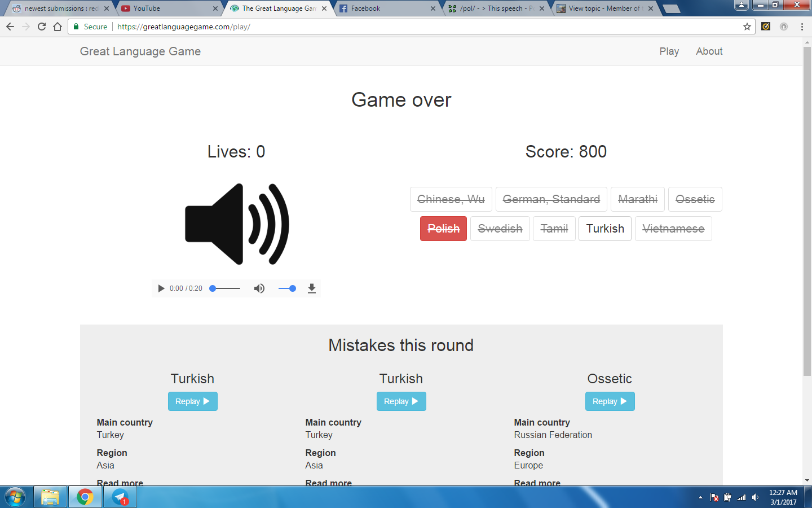
Task: Mute the audio player volume
Action: [x=259, y=288]
